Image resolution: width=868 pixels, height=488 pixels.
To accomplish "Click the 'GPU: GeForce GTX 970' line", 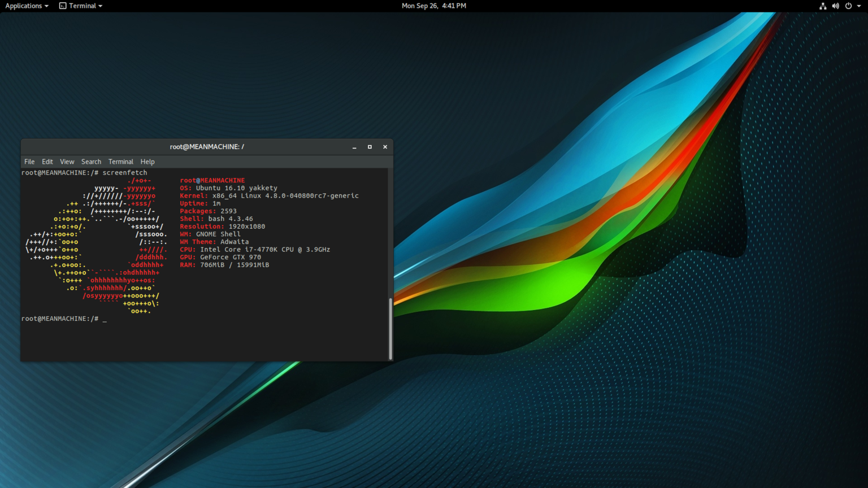I will (220, 257).
